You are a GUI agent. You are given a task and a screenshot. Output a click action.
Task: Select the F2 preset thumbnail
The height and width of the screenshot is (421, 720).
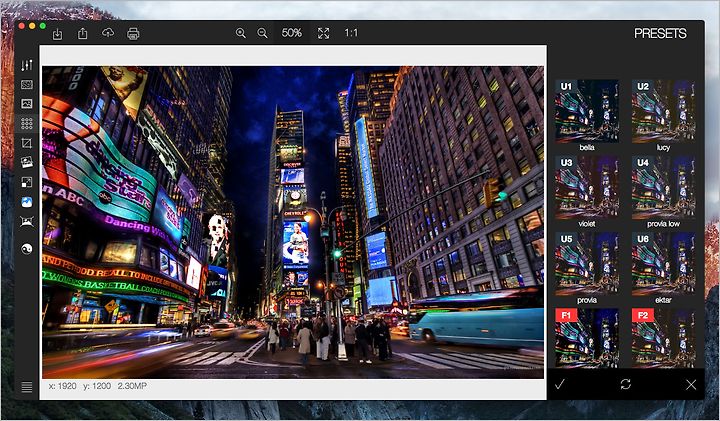tap(663, 338)
